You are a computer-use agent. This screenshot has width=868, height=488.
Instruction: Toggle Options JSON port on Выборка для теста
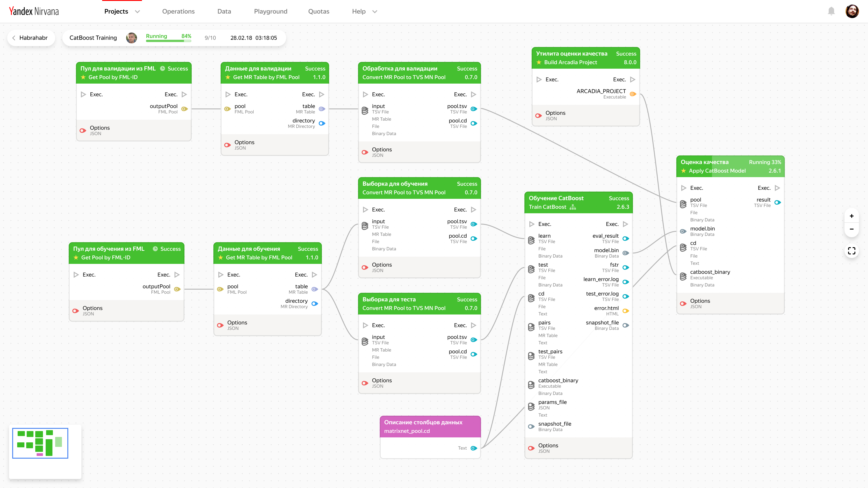pyautogui.click(x=365, y=383)
